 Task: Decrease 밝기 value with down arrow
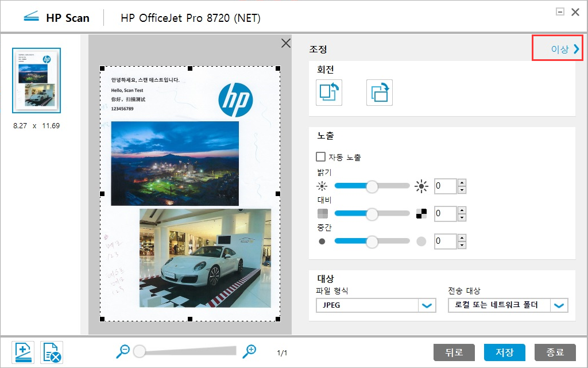pos(462,190)
